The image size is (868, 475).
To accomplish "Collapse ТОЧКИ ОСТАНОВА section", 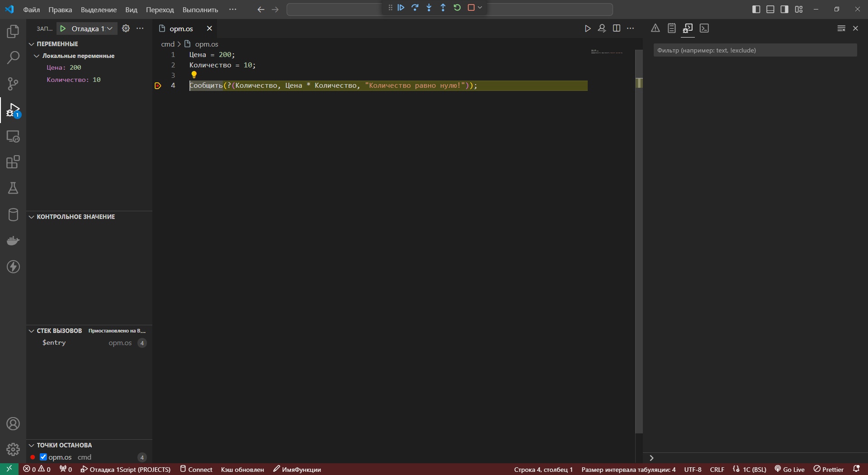I will (x=32, y=445).
